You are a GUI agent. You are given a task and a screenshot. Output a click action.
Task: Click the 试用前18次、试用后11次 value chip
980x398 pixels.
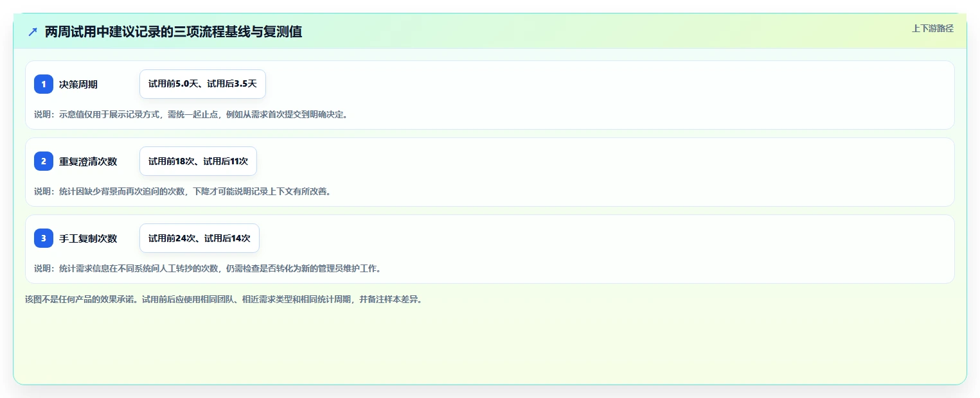(x=198, y=161)
